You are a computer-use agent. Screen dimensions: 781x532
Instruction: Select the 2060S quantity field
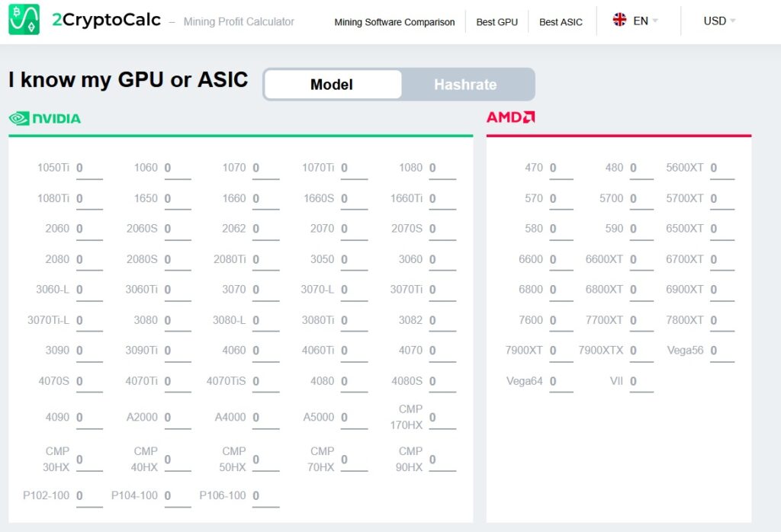point(177,229)
